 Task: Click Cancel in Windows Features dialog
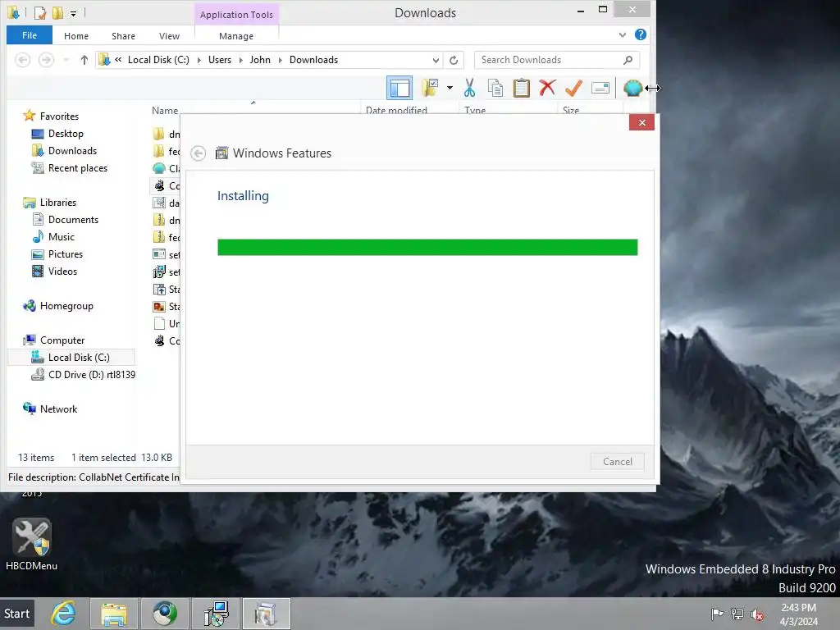pyautogui.click(x=617, y=461)
